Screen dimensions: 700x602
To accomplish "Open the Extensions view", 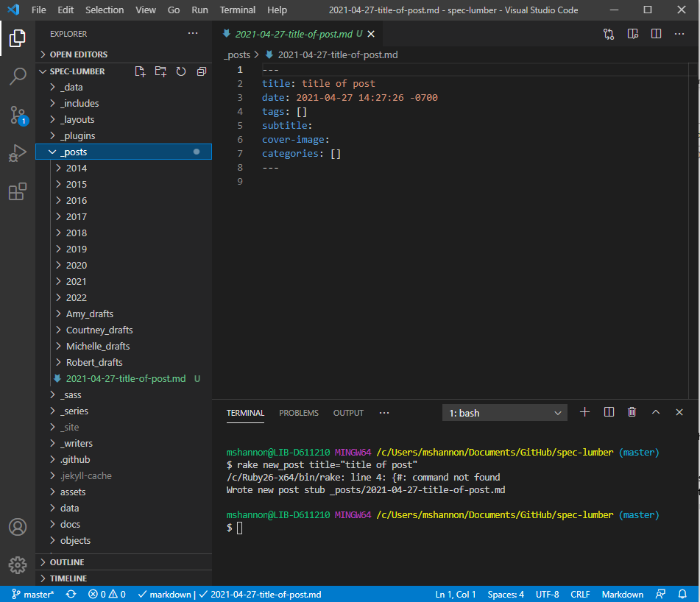I will point(18,191).
